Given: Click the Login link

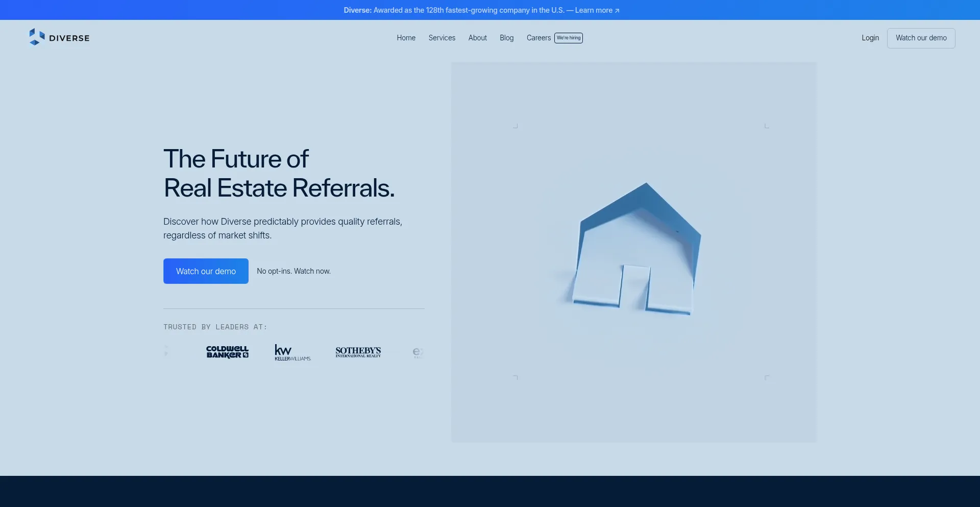Looking at the screenshot, I should (870, 38).
